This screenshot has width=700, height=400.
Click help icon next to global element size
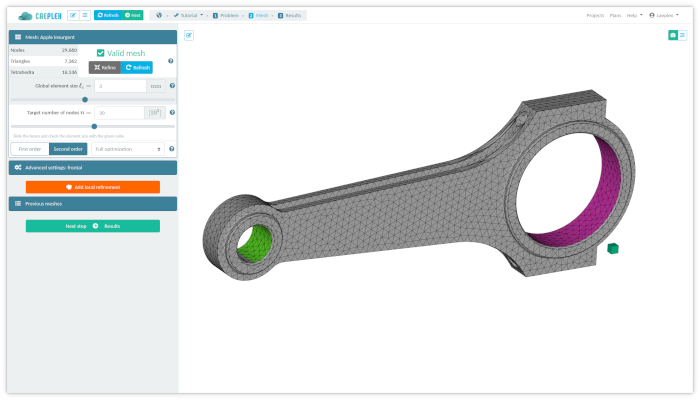[172, 86]
